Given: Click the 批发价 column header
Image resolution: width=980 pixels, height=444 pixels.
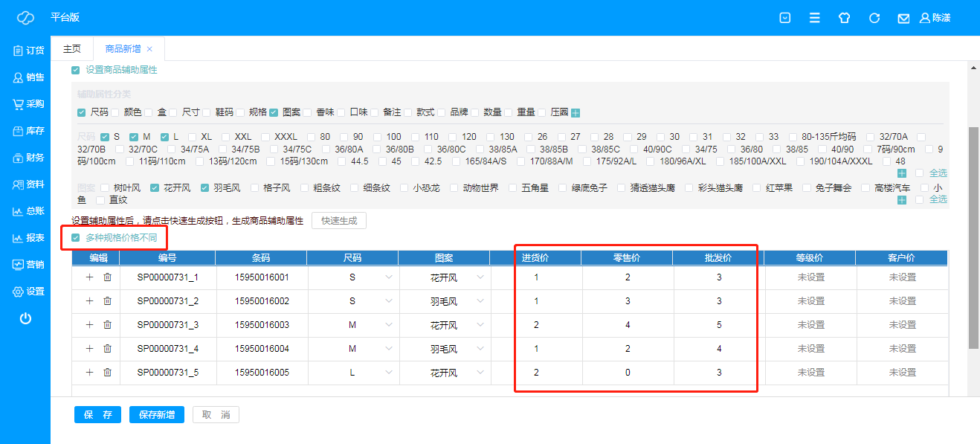Looking at the screenshot, I should tap(719, 258).
